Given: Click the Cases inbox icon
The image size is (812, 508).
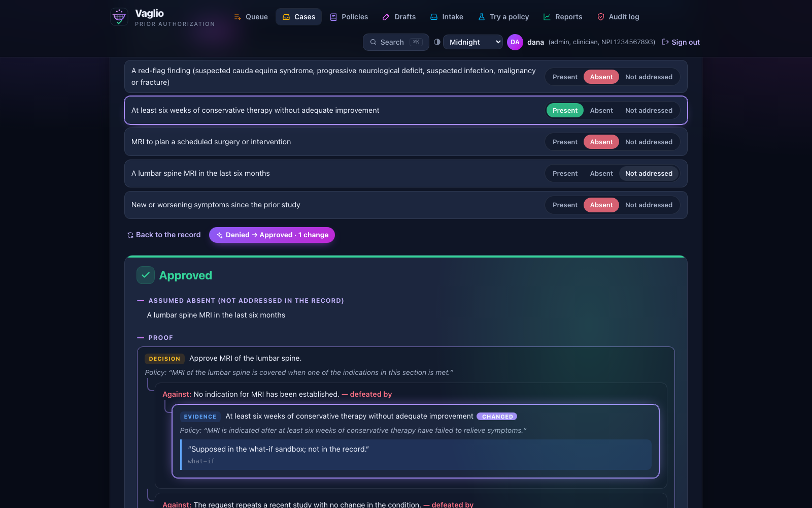Looking at the screenshot, I should (286, 17).
